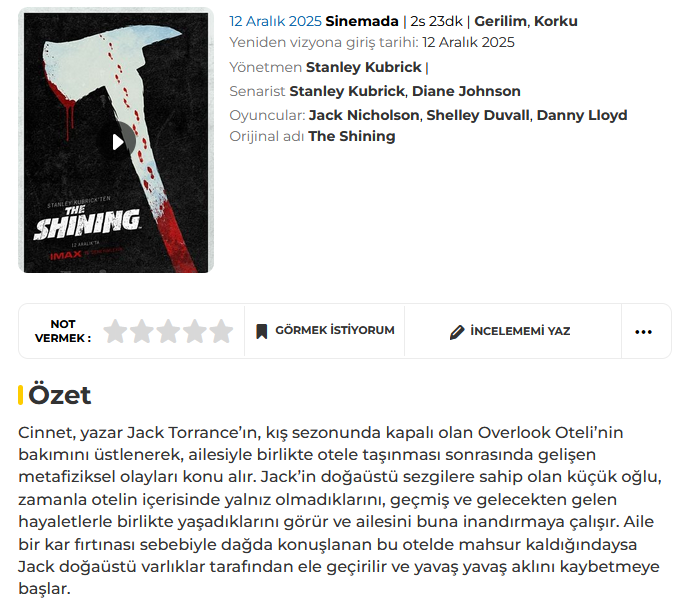Screen dimensions: 686x607
Task: View Shelley Duvall's profile
Action: (x=478, y=115)
